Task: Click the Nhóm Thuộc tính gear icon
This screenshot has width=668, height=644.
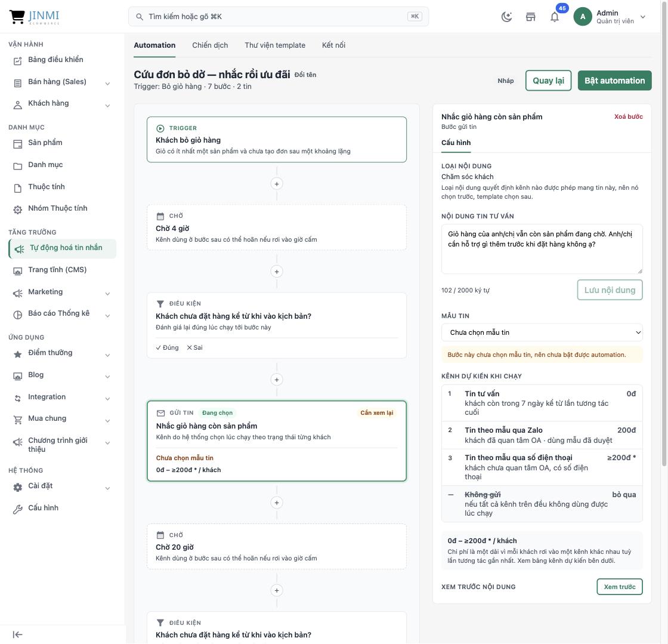Action: pyautogui.click(x=17, y=209)
